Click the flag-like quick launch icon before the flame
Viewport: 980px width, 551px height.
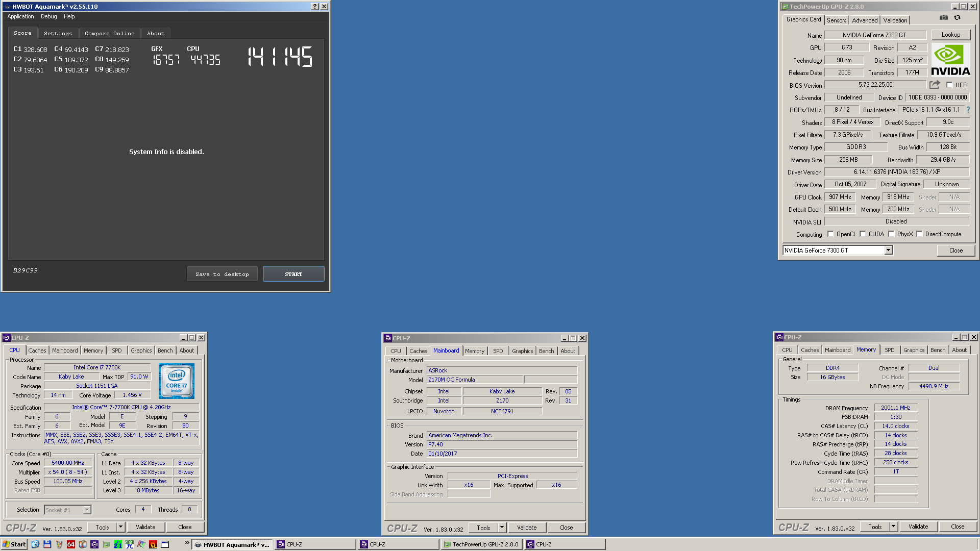[x=141, y=544]
